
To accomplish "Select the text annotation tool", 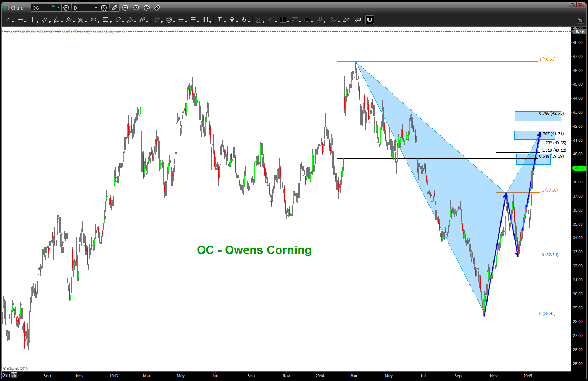I will pyautogui.click(x=220, y=20).
